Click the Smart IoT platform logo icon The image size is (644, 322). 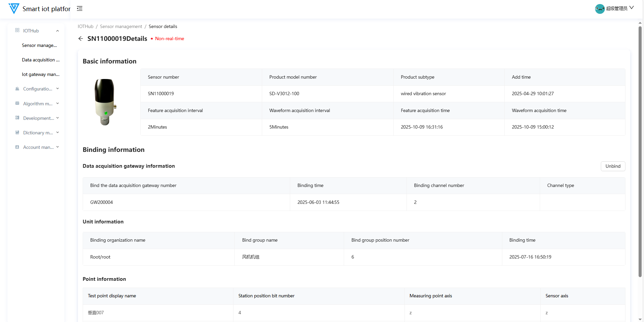point(14,8)
